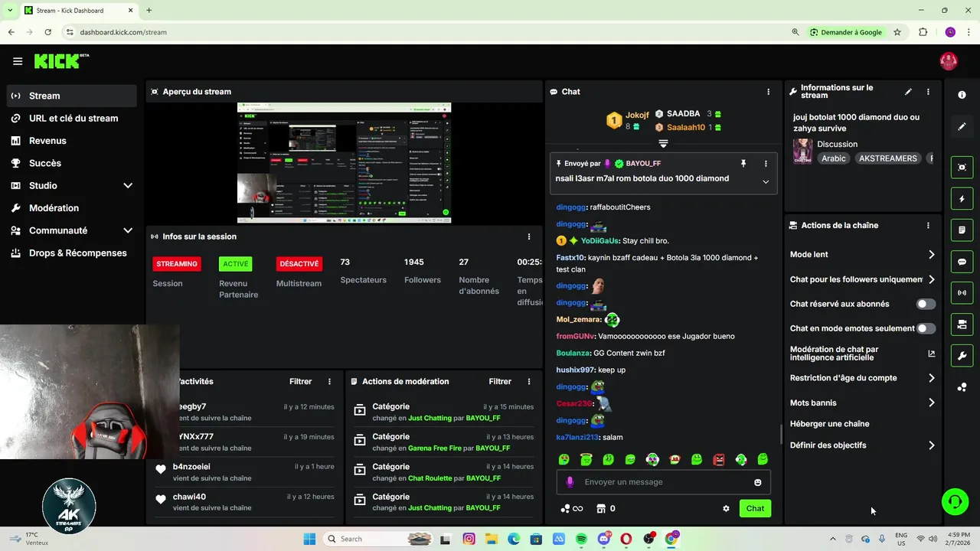Open Discord from the taskbar
Image resolution: width=980 pixels, height=551 pixels.
604,539
